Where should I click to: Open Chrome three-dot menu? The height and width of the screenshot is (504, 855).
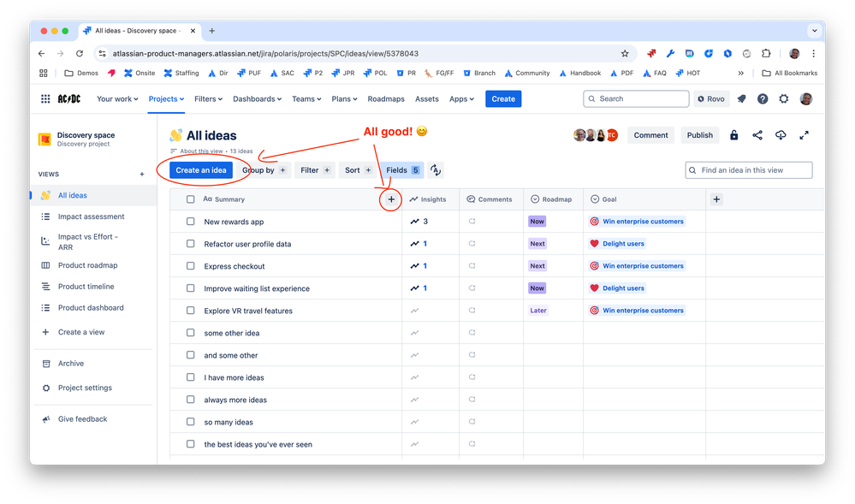pyautogui.click(x=814, y=53)
